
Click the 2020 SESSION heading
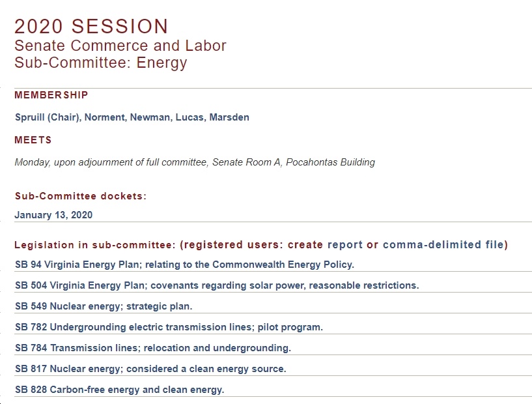coord(91,27)
